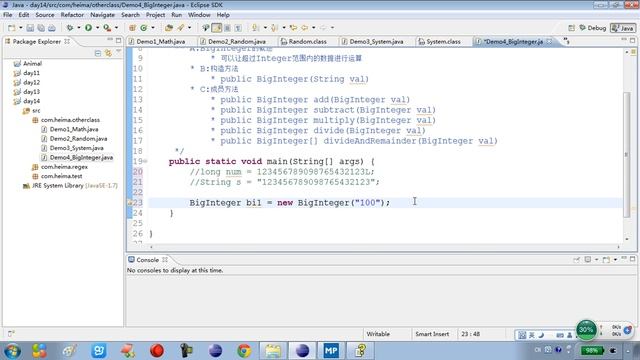The width and height of the screenshot is (640, 360).
Task: Click the Open Type toolbar icon
Action: (169, 28)
